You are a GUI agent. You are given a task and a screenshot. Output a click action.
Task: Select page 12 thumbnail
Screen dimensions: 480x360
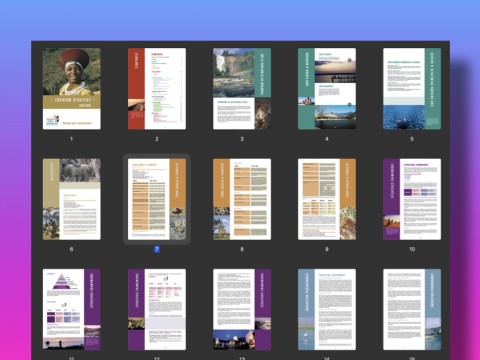click(157, 309)
